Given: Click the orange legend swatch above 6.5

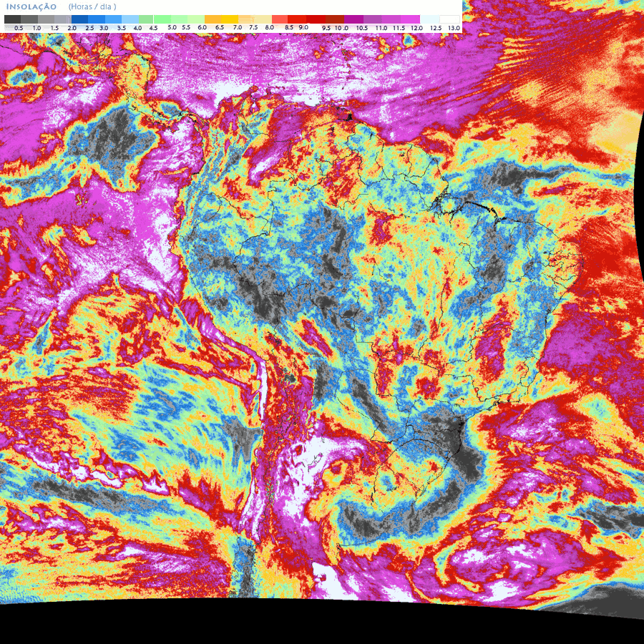Looking at the screenshot, I should coord(213,19).
